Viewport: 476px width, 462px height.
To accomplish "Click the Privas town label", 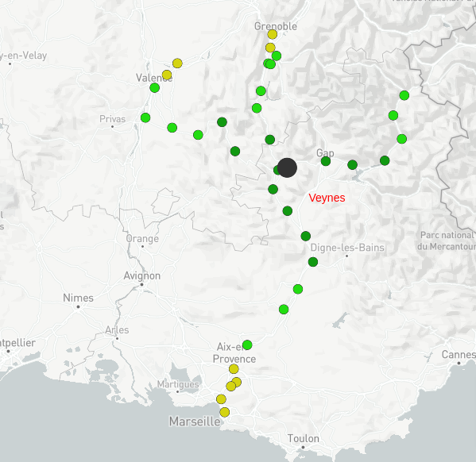I will pyautogui.click(x=113, y=119).
